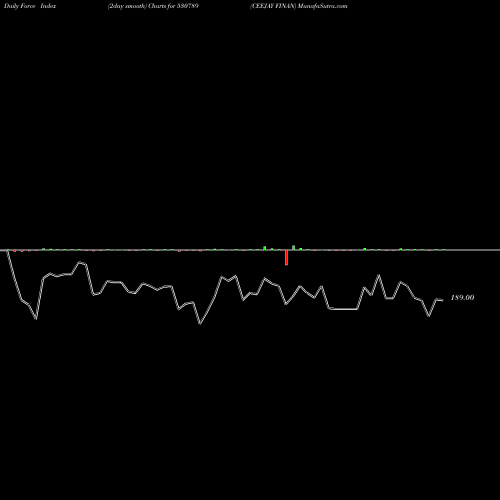Click the '(CEEJAY FINAN) MunafaSutra.com' text
The height and width of the screenshot is (500, 500).
pos(299,6)
